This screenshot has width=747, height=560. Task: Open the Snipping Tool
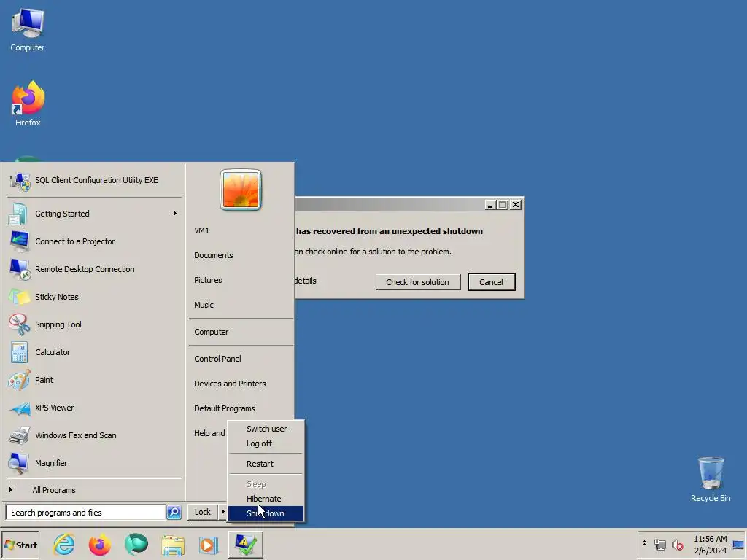[94, 324]
